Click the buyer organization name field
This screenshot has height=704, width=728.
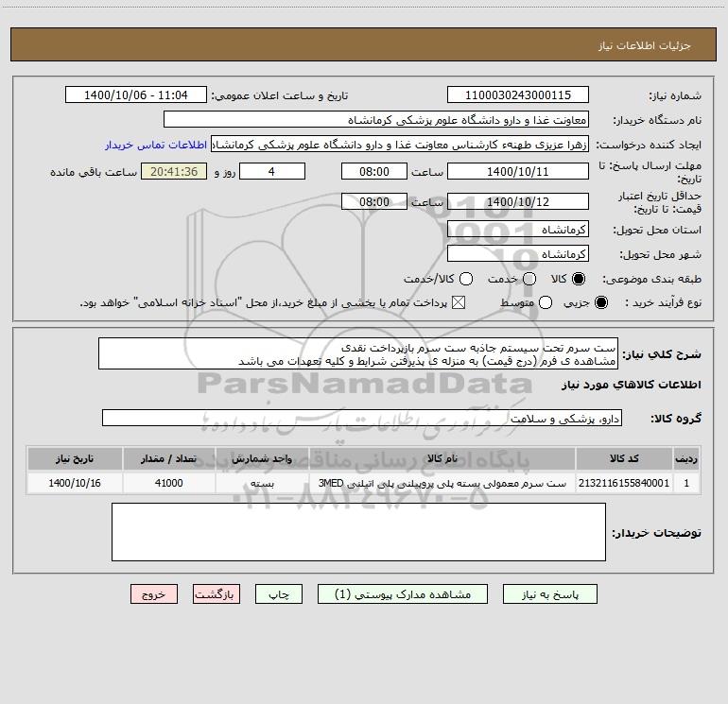[x=376, y=119]
